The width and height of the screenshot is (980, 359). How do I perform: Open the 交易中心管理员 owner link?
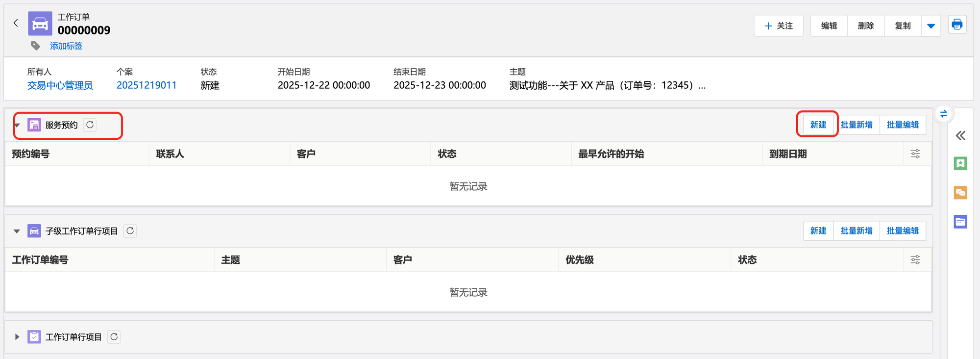(60, 85)
